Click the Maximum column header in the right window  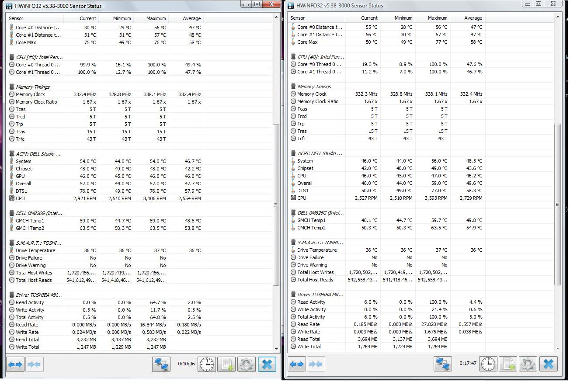click(x=433, y=18)
